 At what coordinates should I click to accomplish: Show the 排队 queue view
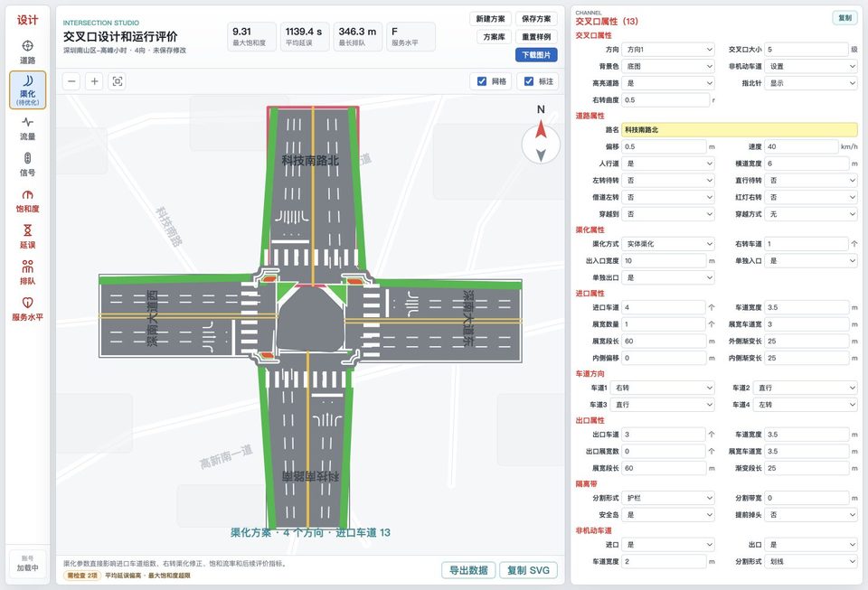[28, 273]
